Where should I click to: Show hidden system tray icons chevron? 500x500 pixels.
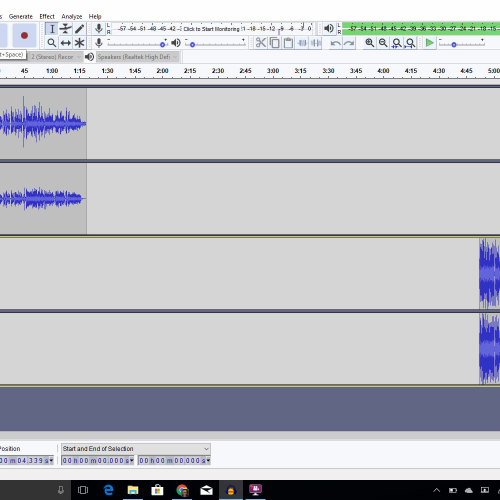coord(437,490)
